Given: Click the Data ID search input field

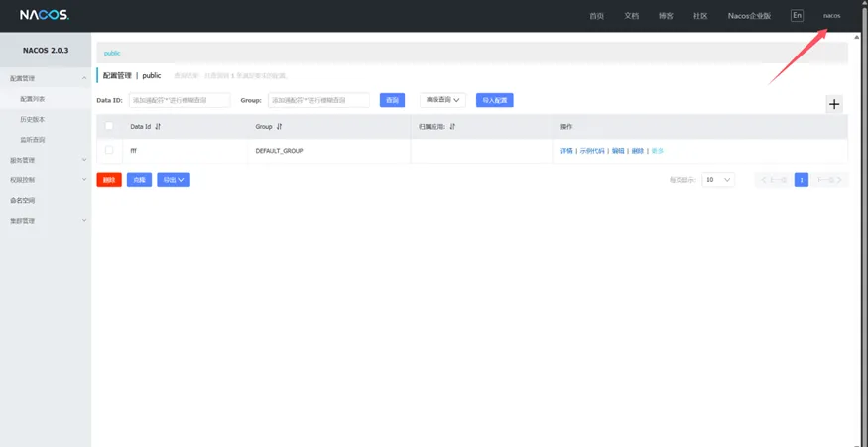Looking at the screenshot, I should tap(180, 100).
